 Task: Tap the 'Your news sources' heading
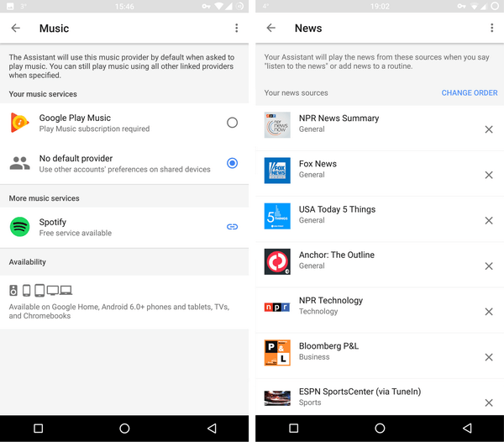[x=296, y=93]
